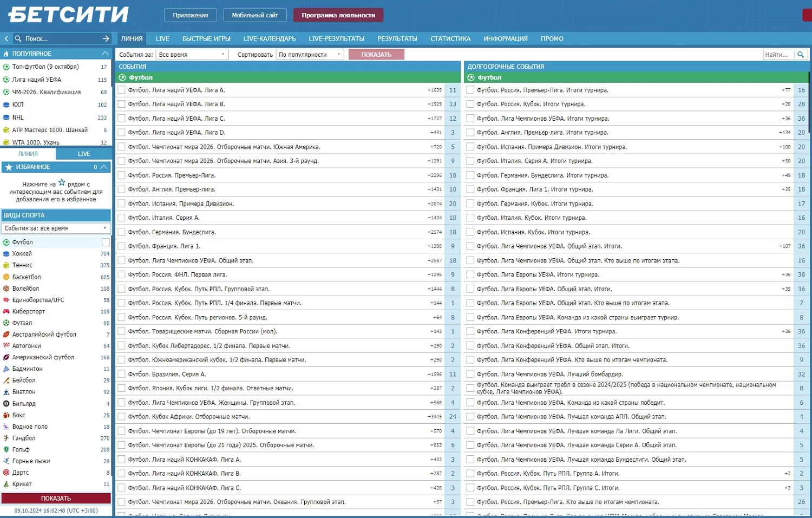Tick checkbox for Лига наций УЕФА. Лига A
Screen dimensions: 812x518
coord(122,90)
